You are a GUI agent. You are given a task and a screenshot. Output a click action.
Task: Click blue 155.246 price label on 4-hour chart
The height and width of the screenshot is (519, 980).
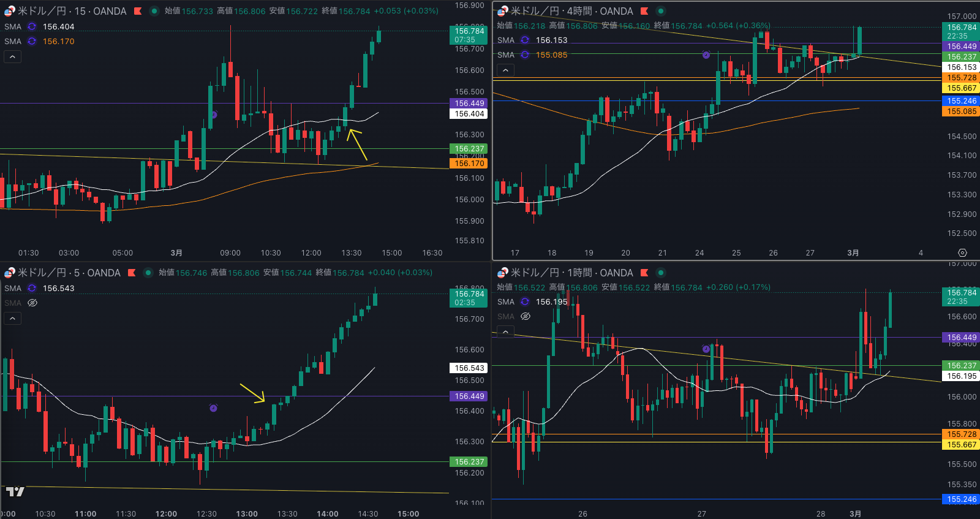(x=962, y=101)
